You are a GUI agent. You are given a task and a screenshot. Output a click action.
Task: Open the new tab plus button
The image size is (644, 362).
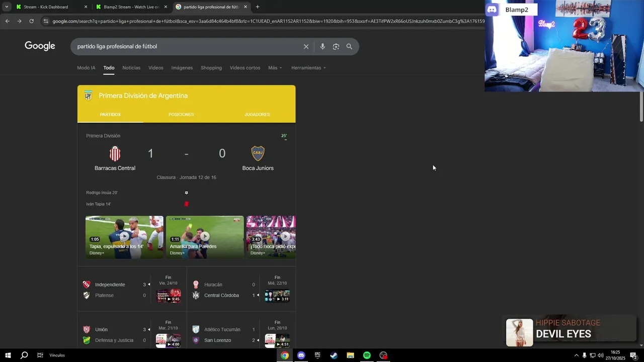[257, 7]
